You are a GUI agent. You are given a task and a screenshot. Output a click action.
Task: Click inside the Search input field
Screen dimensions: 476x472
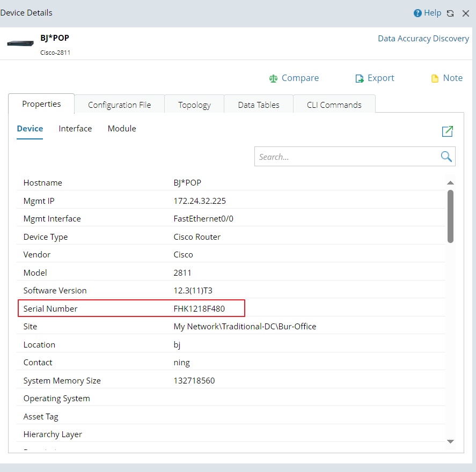pos(346,157)
